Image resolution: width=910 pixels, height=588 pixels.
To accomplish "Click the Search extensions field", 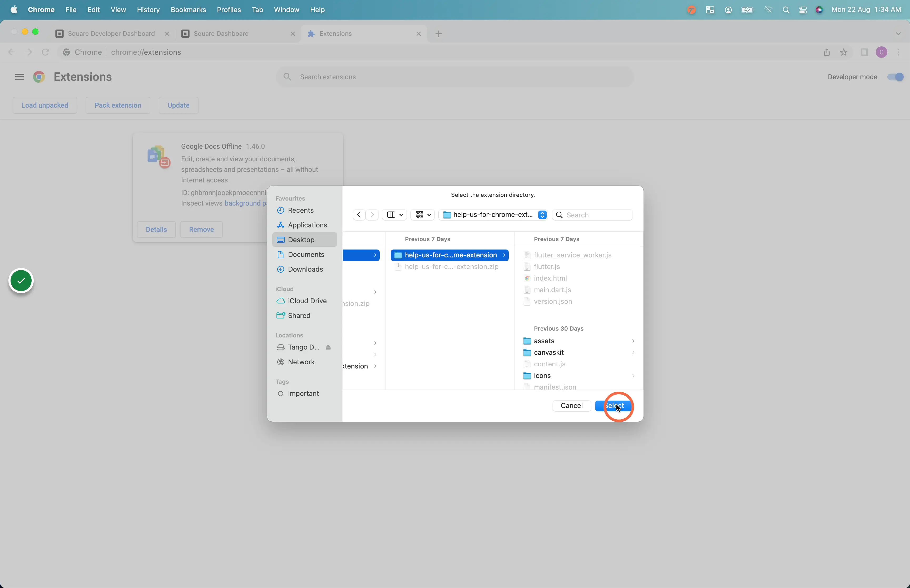I will (x=454, y=77).
